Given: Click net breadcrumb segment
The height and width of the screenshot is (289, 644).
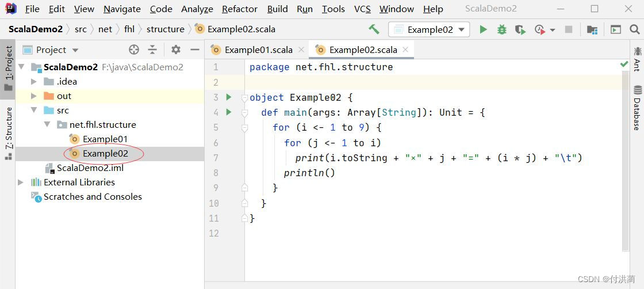Looking at the screenshot, I should point(105,29).
